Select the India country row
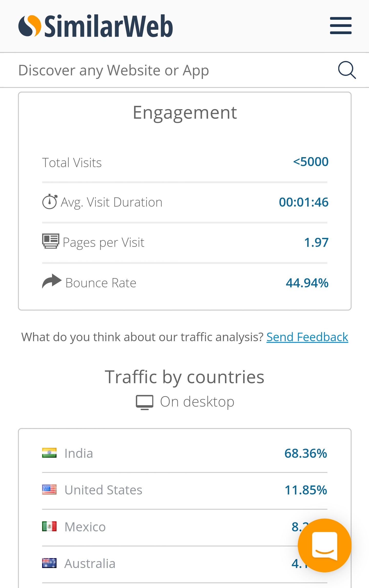Screen dimensions: 369x588 (x=184, y=453)
